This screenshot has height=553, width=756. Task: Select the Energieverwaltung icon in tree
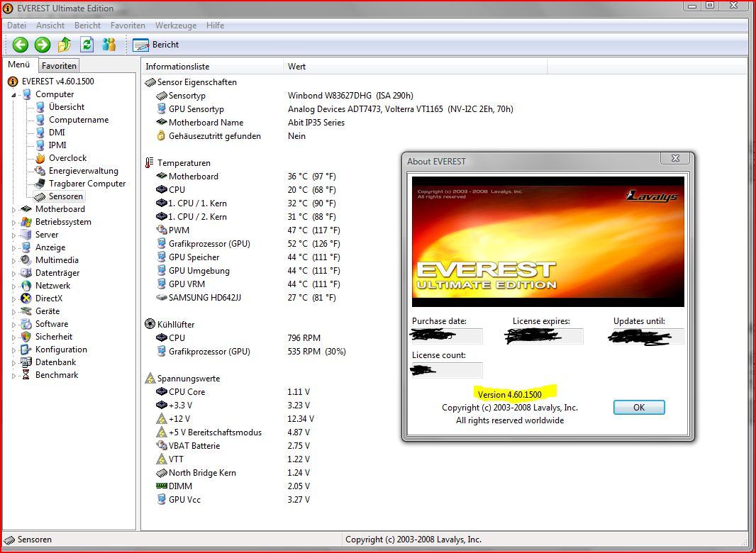(40, 171)
